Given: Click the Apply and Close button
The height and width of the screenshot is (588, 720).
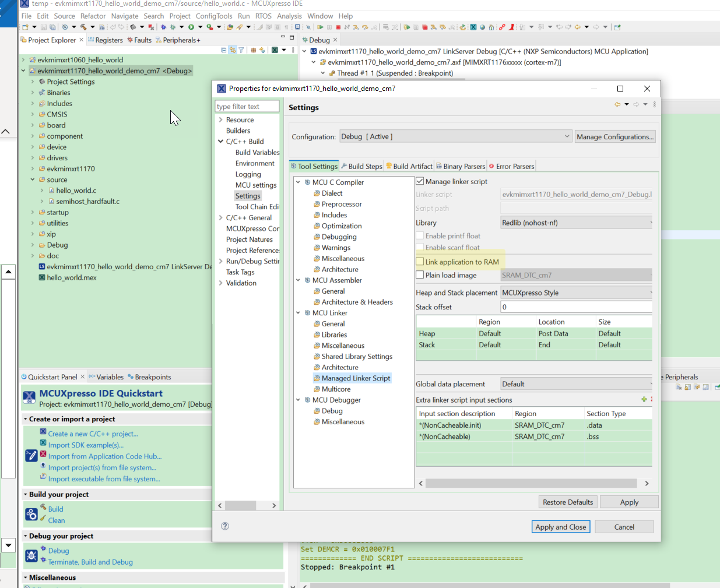Looking at the screenshot, I should tap(561, 527).
